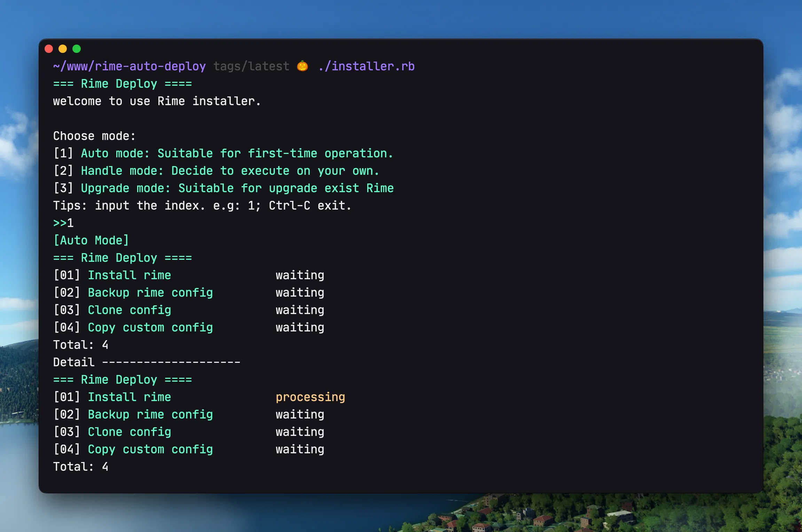Click the >>1 input prompt line

point(63,223)
